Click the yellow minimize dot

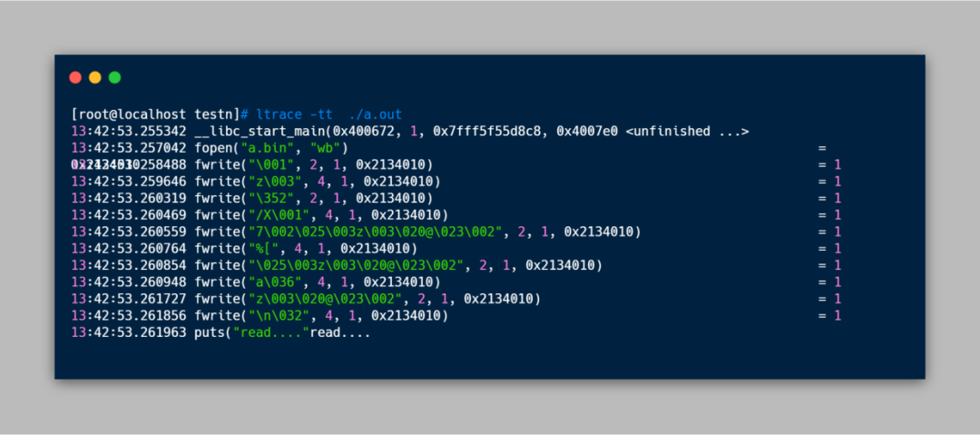tap(95, 77)
